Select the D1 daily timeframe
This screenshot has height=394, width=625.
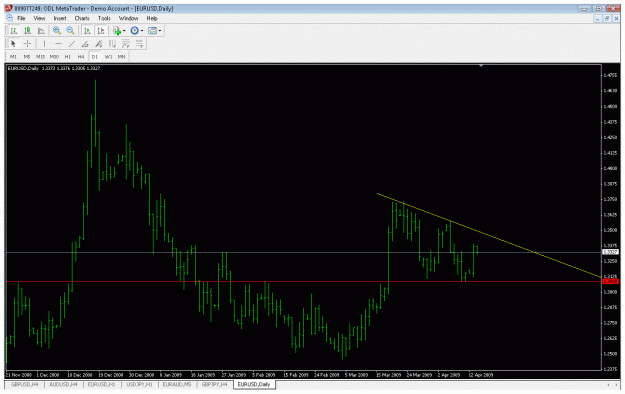(x=94, y=57)
